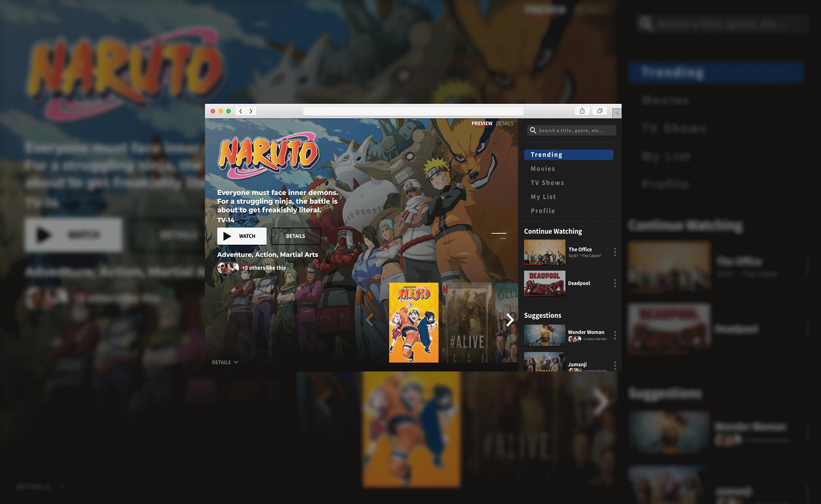Screen dimensions: 821x504
Task: Click the Continue Watching heading
Action: (x=553, y=231)
